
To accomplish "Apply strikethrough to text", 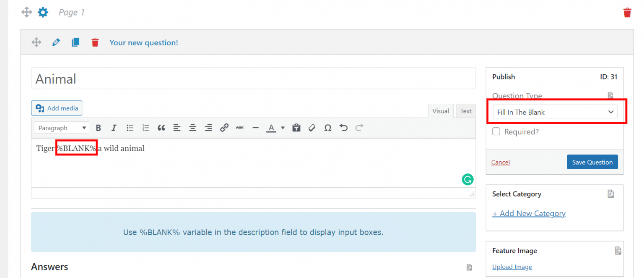I will (240, 128).
